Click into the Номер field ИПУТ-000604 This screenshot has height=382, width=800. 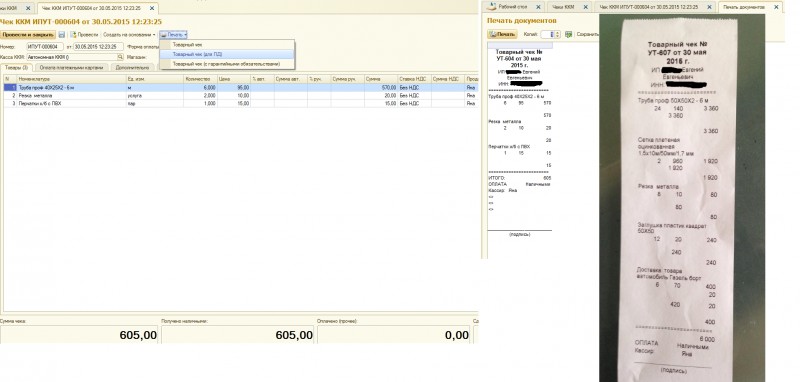[x=45, y=46]
